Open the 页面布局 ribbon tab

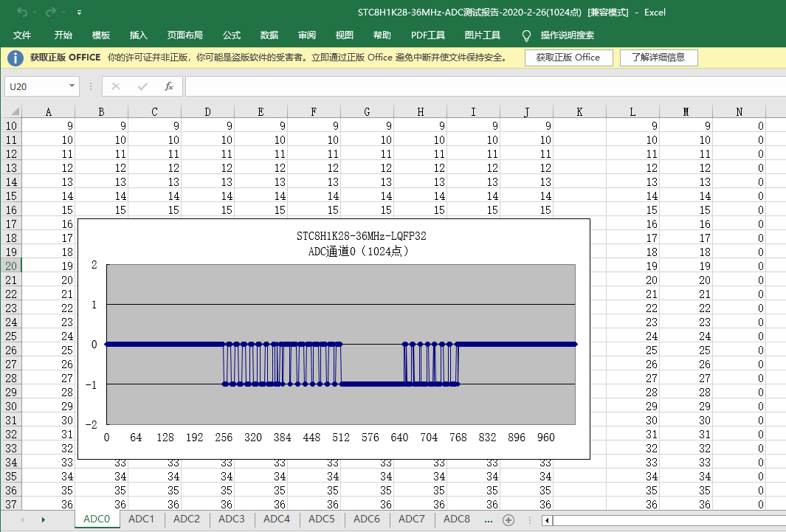(x=185, y=35)
